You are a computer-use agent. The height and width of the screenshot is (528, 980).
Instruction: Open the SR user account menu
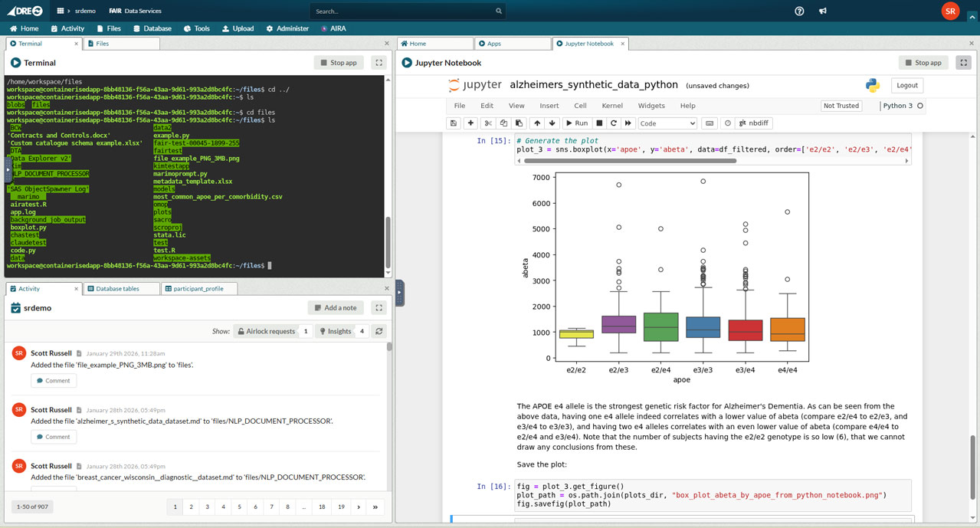coord(950,11)
